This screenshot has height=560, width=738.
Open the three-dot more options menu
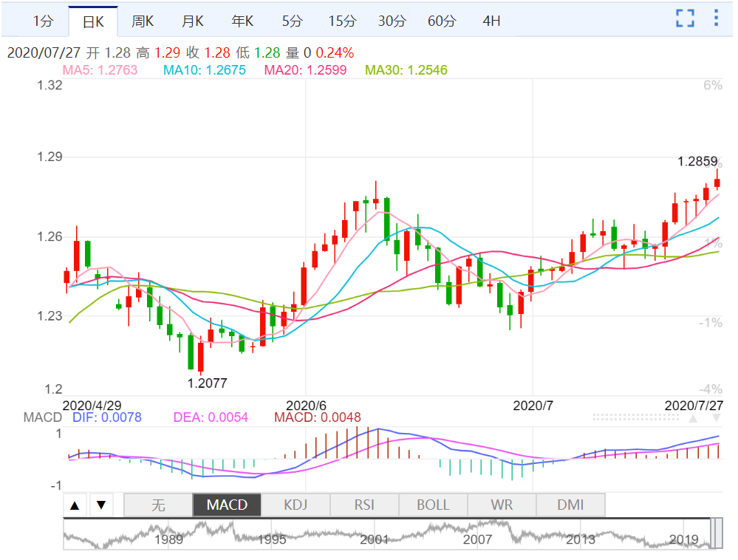[x=715, y=18]
